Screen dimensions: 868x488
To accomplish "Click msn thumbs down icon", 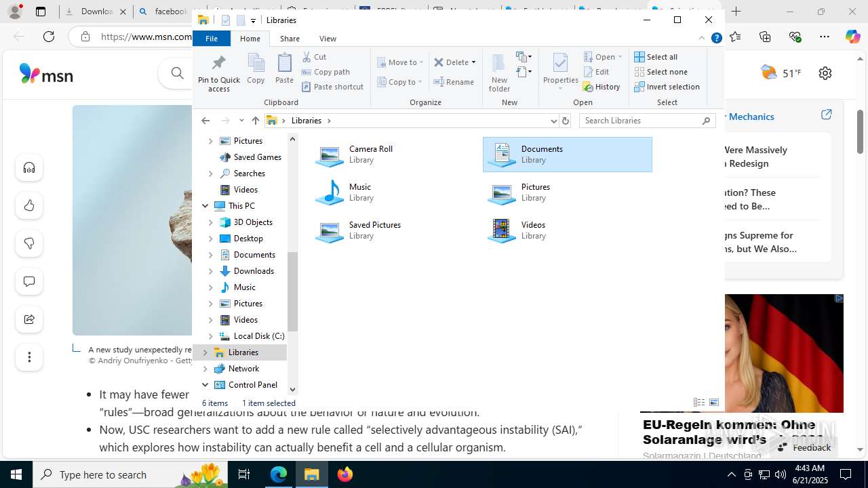I will tap(29, 243).
